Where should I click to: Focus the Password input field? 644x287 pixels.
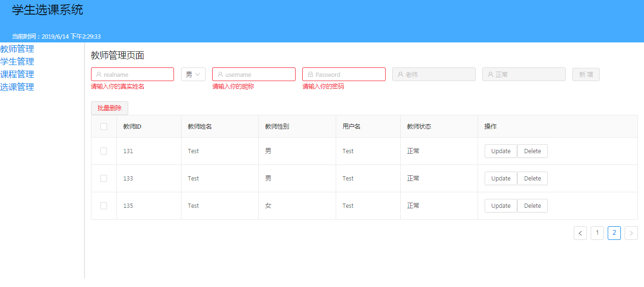(x=344, y=74)
